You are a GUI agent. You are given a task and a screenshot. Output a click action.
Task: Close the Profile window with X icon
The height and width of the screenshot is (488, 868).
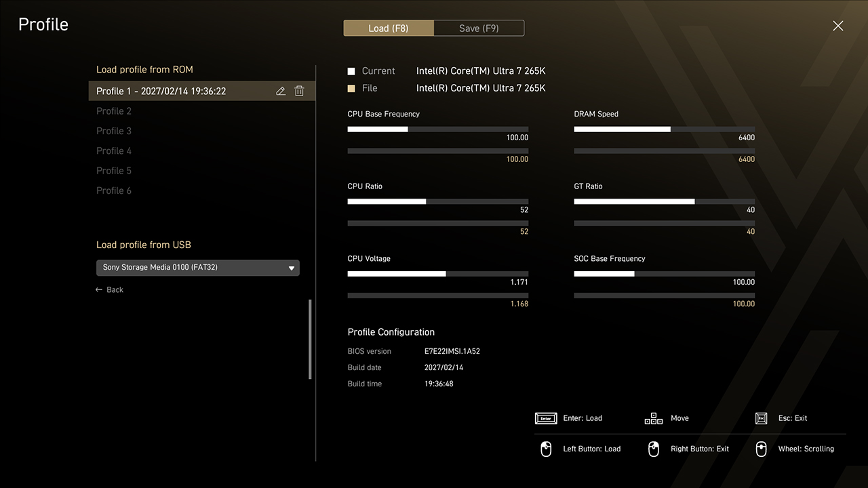(x=838, y=26)
